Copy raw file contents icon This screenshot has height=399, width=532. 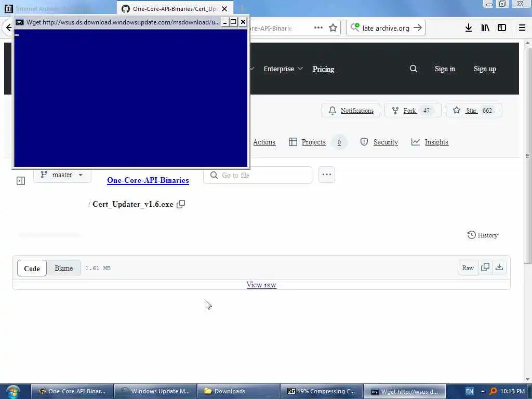tap(485, 268)
